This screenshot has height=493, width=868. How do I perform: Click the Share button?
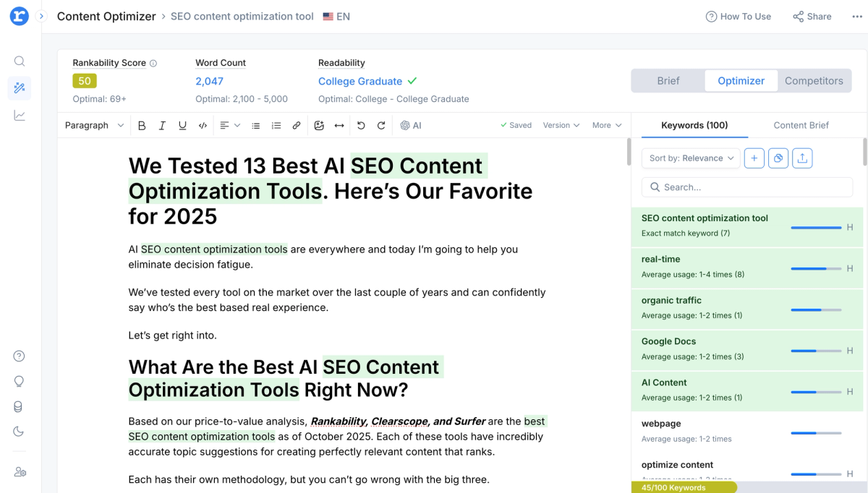click(812, 16)
